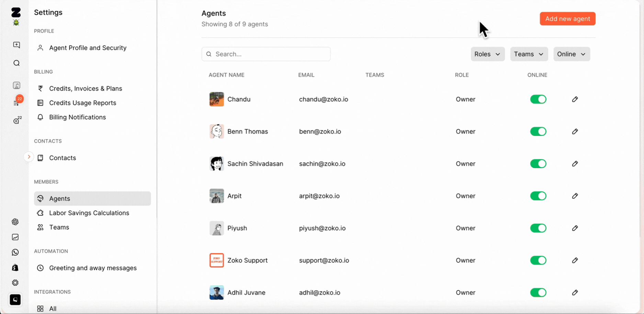
Task: Open the Roles filter dropdown
Action: [488, 54]
